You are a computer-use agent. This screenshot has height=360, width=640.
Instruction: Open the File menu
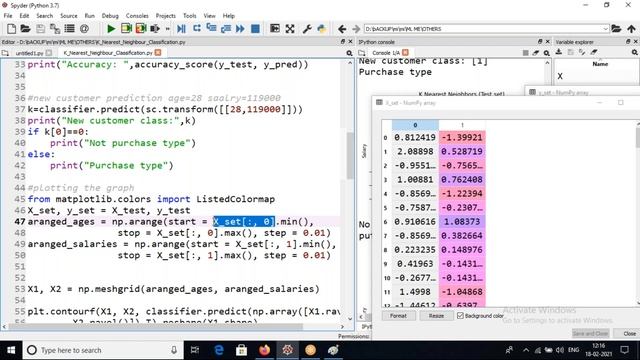click(8, 16)
